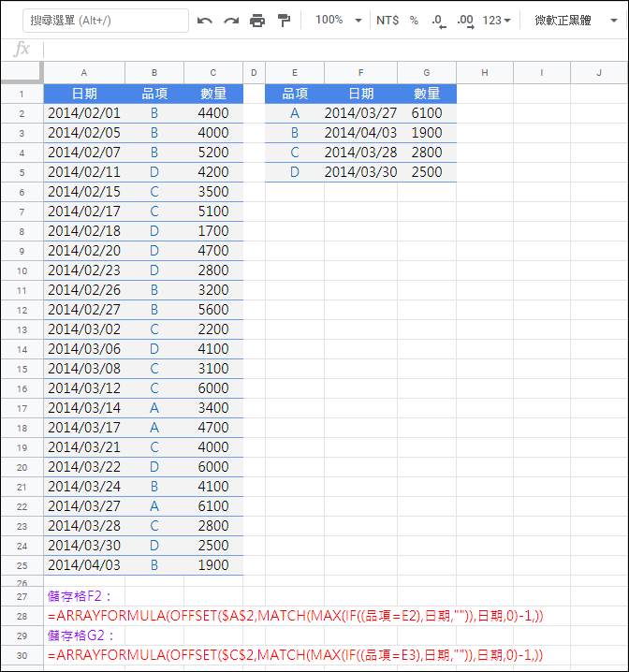The width and height of the screenshot is (629, 672).
Task: Select cell A25 showing 2014/04/03
Action: [84, 565]
